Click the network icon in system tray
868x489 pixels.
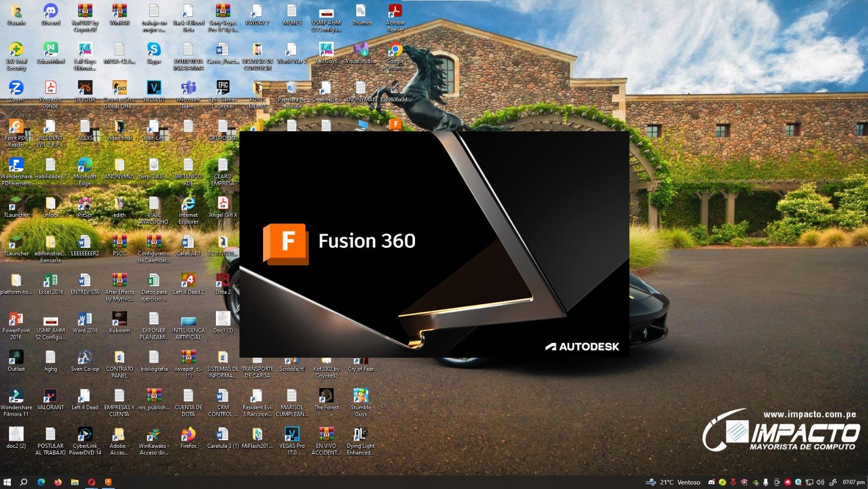(x=809, y=482)
